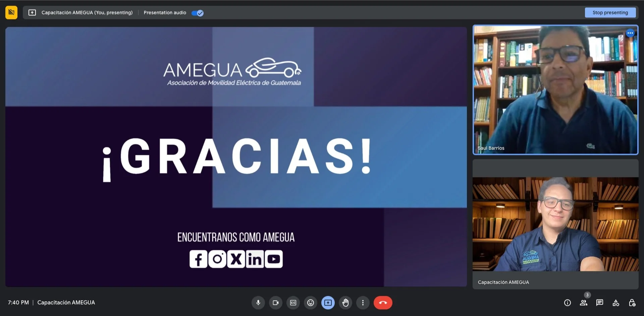Open meeting details info icon
644x316 pixels.
click(568, 303)
